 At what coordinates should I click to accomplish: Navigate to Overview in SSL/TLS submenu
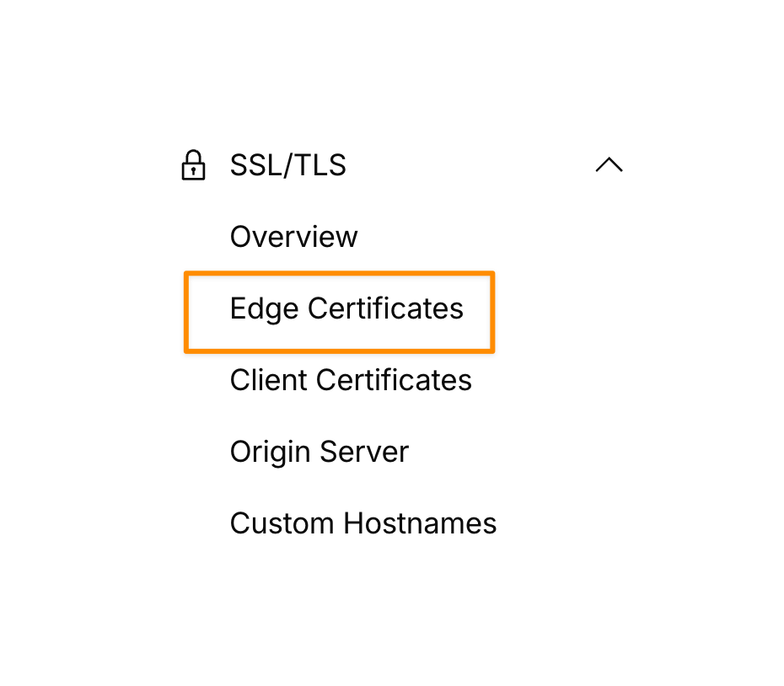pos(293,237)
